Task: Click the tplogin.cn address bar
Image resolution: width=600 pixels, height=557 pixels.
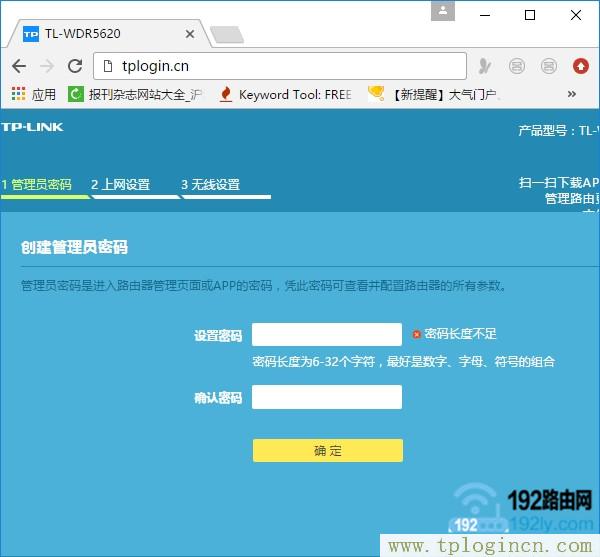Action: (280, 66)
